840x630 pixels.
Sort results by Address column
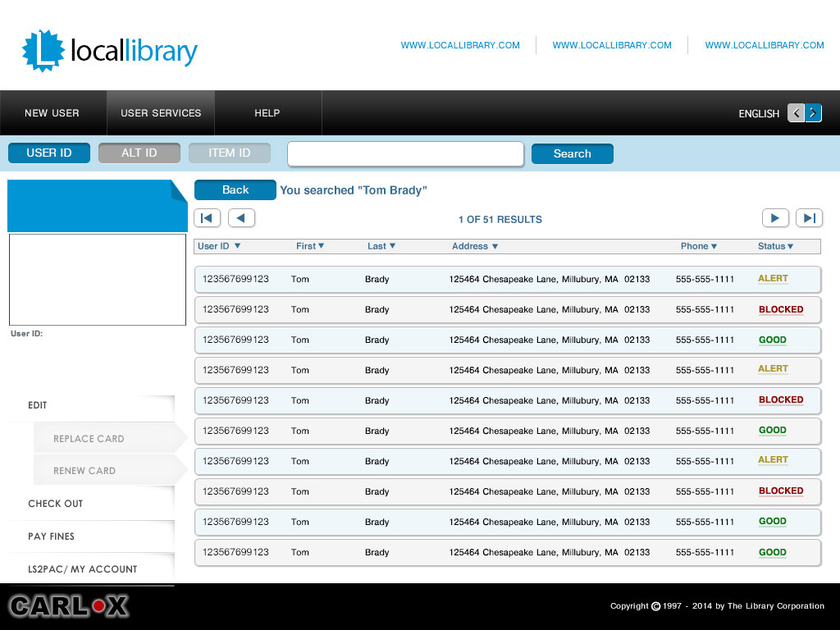point(475,246)
